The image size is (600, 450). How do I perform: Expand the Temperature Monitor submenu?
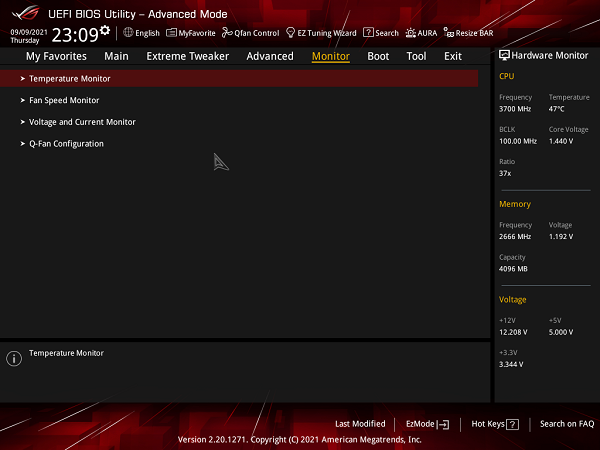click(x=69, y=78)
